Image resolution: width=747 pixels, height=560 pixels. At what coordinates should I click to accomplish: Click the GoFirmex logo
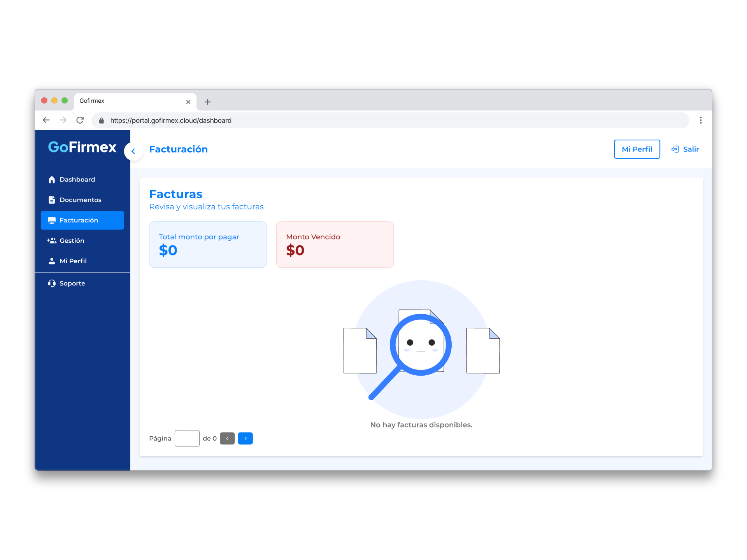click(82, 147)
